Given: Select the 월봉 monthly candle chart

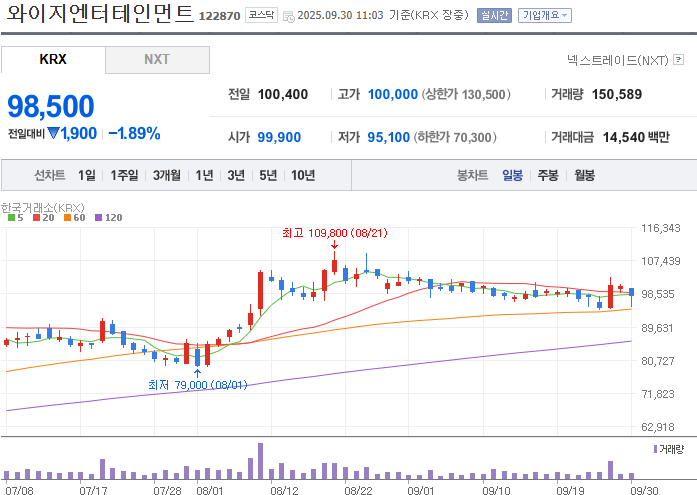Looking at the screenshot, I should pyautogui.click(x=584, y=175).
